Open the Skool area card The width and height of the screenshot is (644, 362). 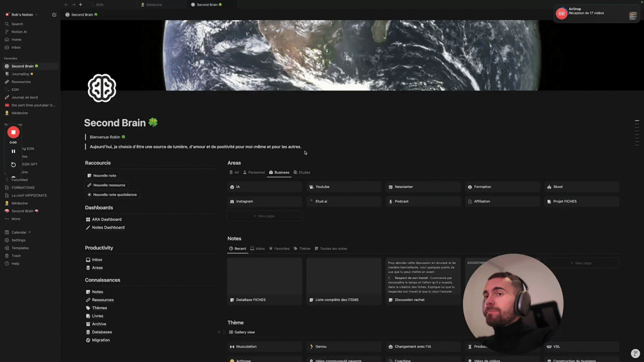click(582, 187)
